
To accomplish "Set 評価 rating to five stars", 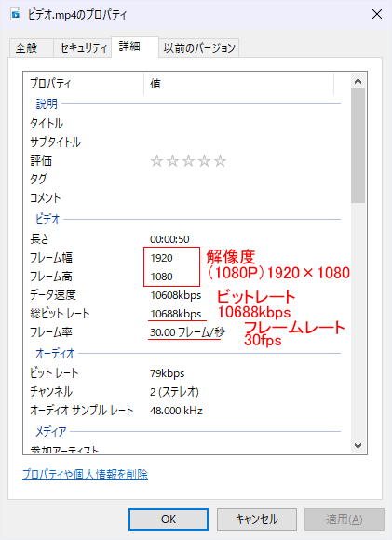I will (x=220, y=161).
